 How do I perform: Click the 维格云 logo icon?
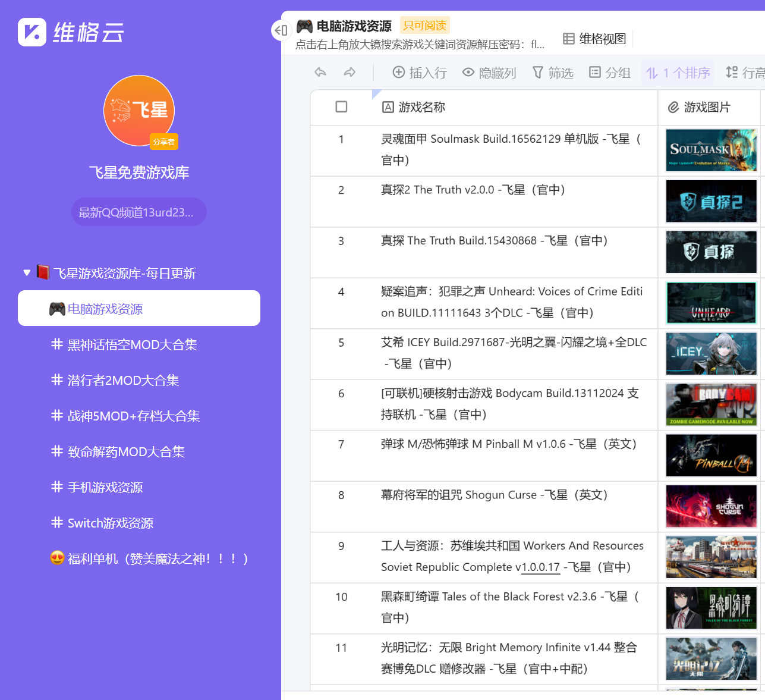pos(32,32)
